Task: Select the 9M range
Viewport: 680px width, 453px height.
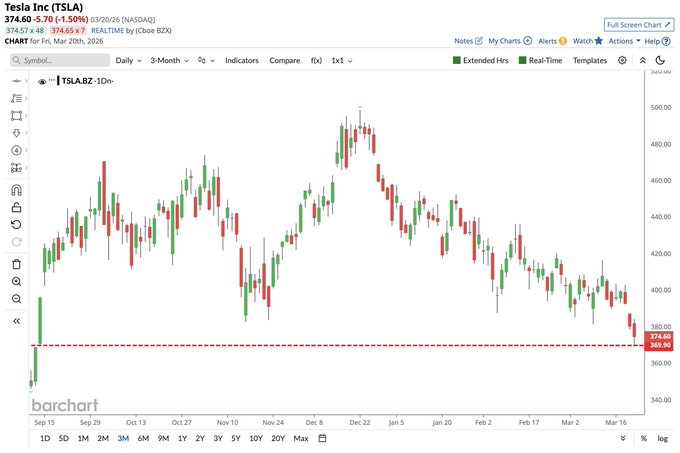Action: [x=163, y=438]
